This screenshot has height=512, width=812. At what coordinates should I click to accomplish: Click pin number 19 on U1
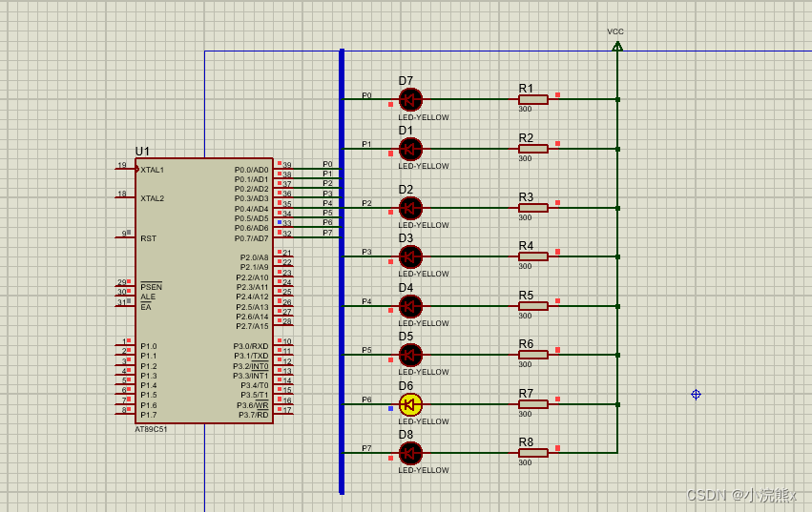122,165
